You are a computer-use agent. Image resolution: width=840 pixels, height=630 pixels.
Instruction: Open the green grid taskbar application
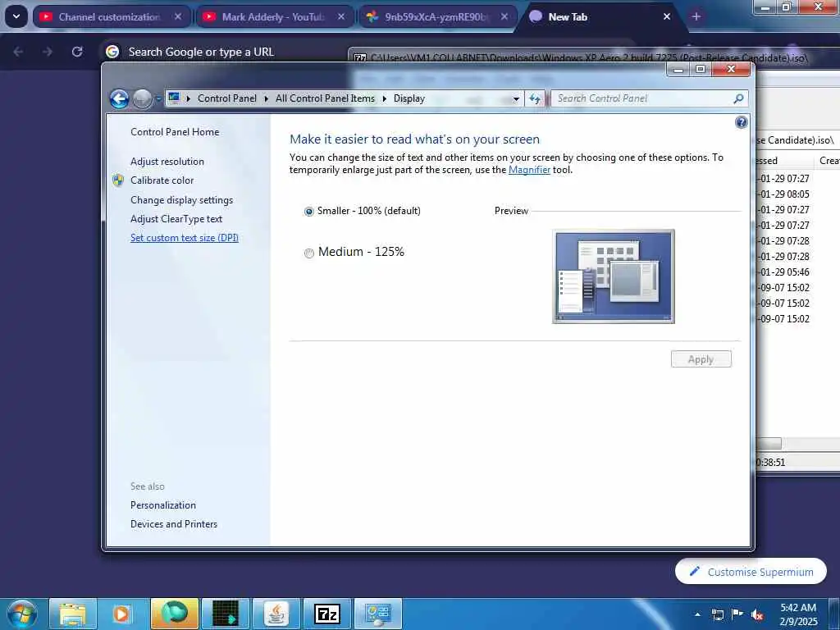point(226,614)
